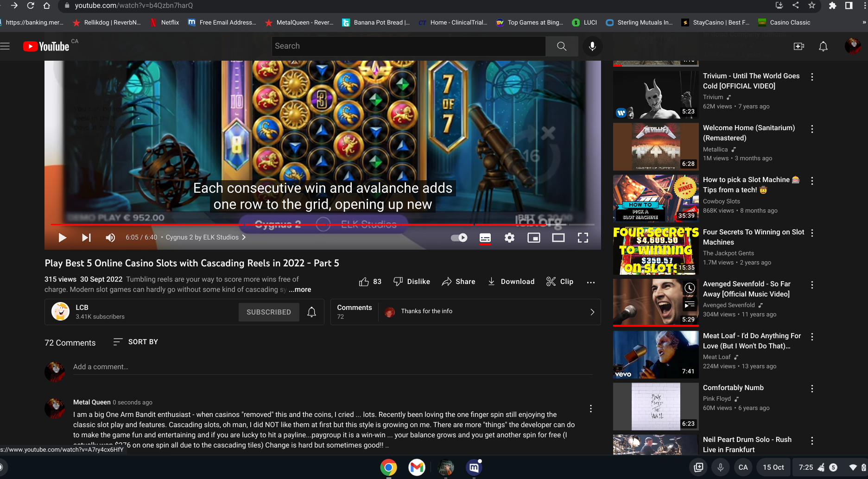Open Four Secrets To Winning on Slot Machines title

(x=754, y=237)
